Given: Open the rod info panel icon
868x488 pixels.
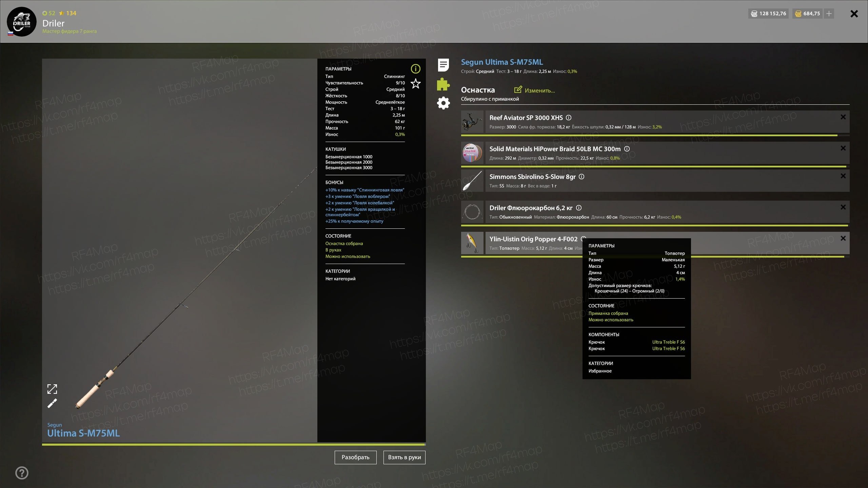Looking at the screenshot, I should coord(415,69).
